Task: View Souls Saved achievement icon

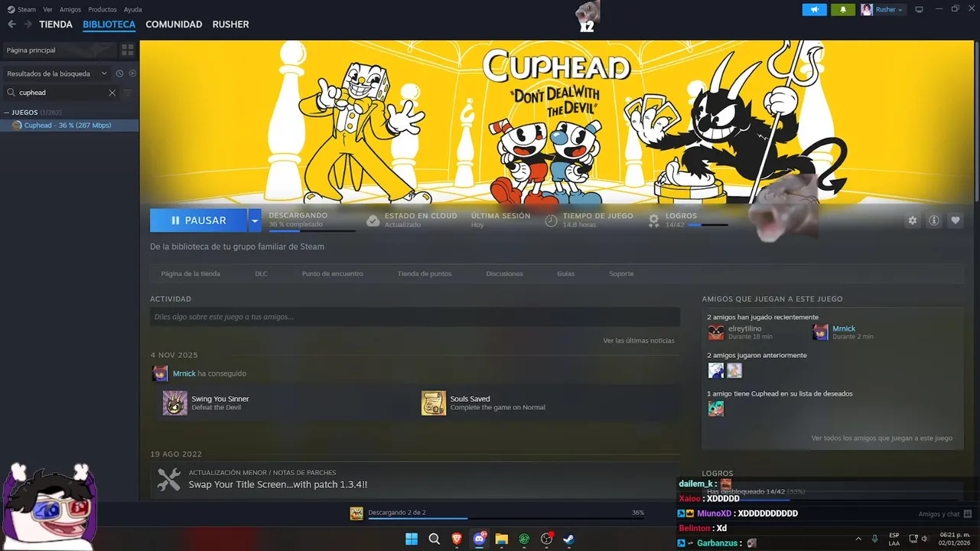Action: 434,403
